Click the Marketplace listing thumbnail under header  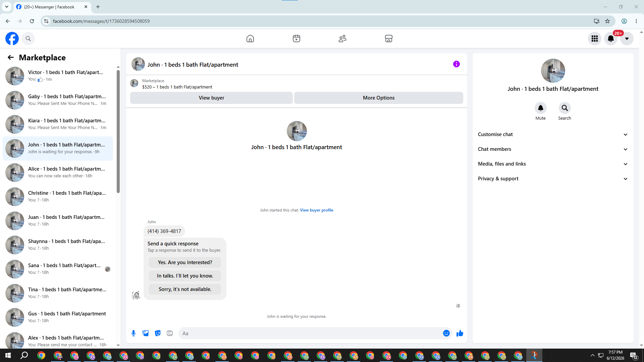pos(134,83)
